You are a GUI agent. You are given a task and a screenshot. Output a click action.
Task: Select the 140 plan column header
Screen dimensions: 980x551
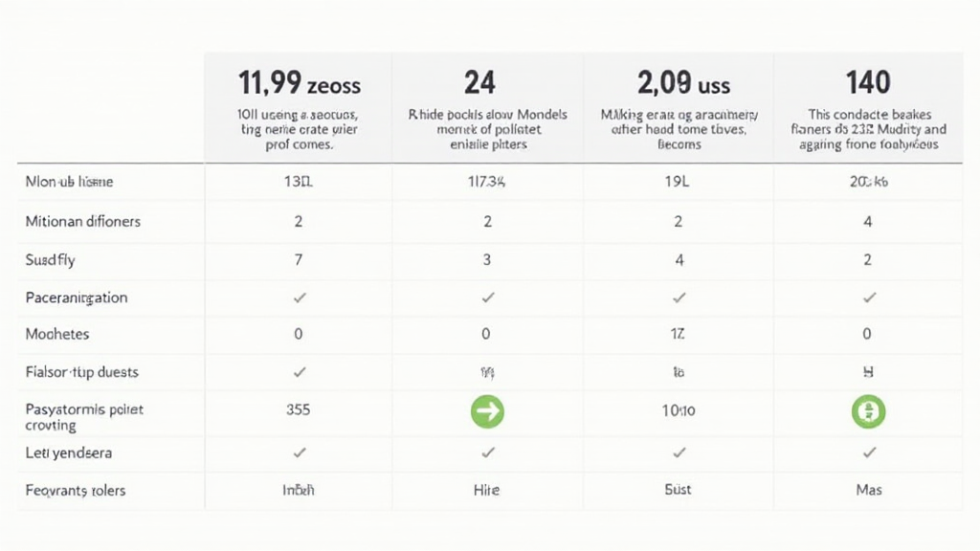868,83
